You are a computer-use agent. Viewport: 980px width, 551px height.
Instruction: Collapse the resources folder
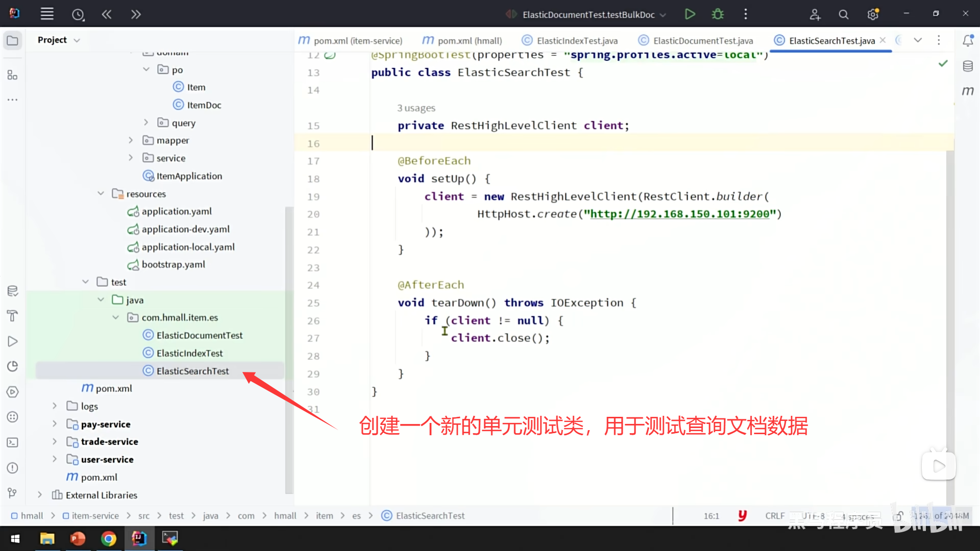[101, 194]
